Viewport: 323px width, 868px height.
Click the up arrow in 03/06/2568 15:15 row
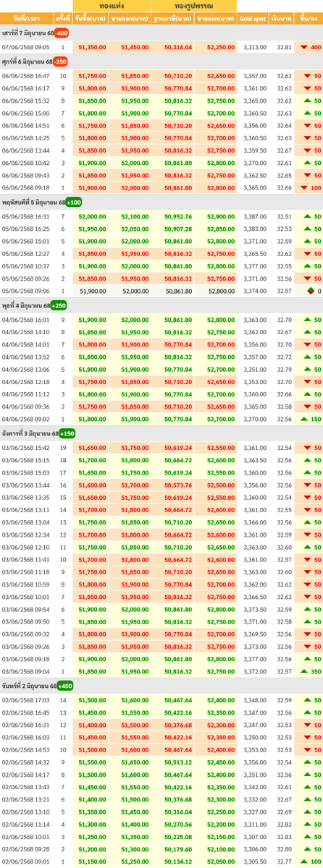coord(308,460)
